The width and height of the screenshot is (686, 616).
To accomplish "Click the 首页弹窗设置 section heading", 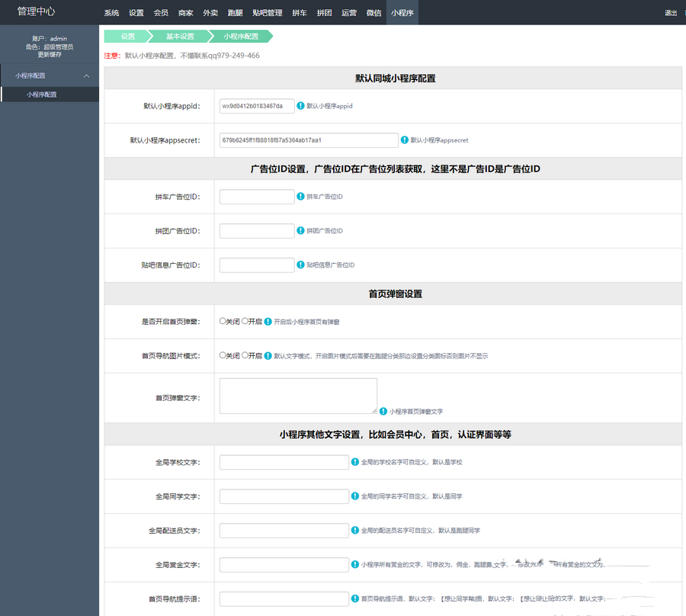I will pyautogui.click(x=395, y=294).
